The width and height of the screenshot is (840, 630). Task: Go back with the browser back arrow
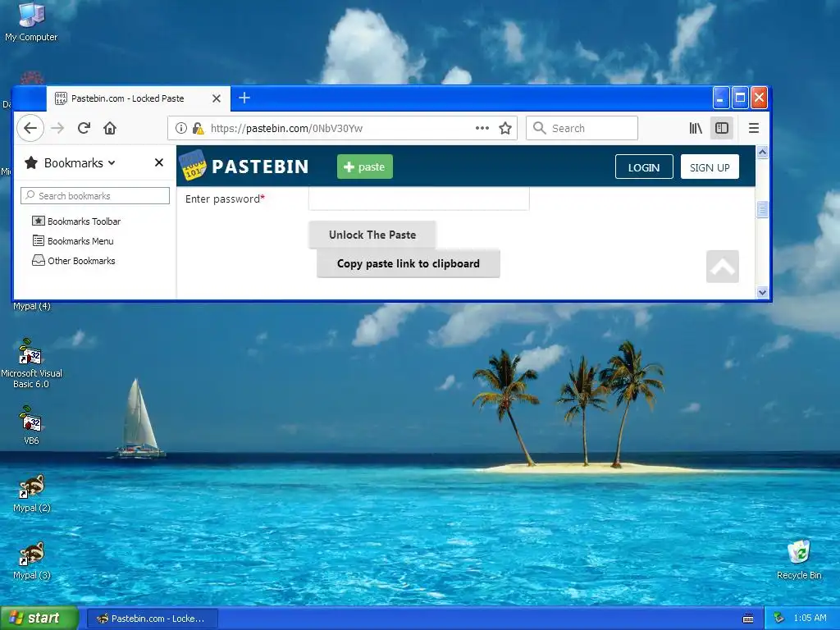30,128
